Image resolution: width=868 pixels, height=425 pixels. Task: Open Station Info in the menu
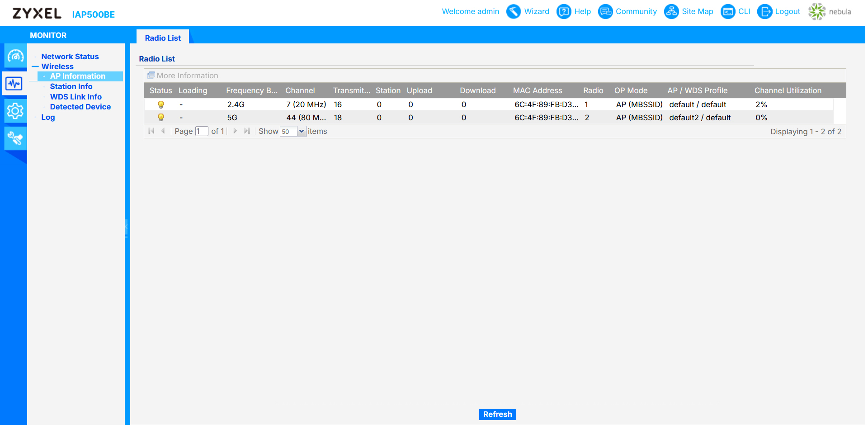point(71,86)
